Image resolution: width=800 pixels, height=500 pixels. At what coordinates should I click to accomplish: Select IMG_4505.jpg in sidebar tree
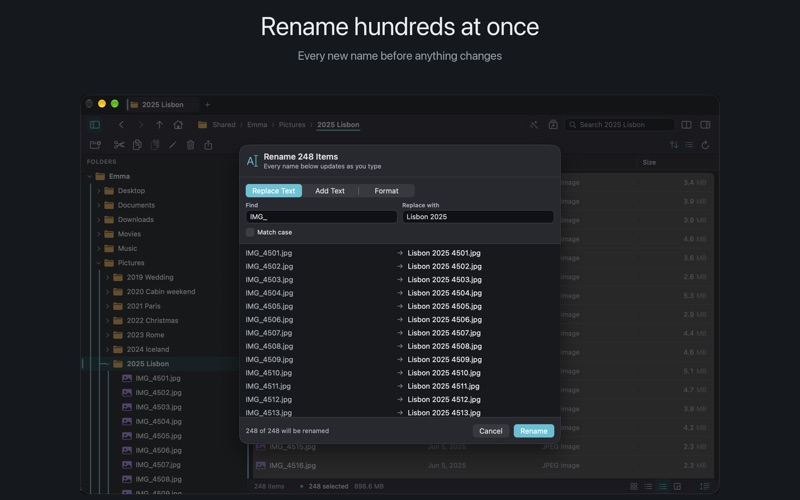[158, 436]
